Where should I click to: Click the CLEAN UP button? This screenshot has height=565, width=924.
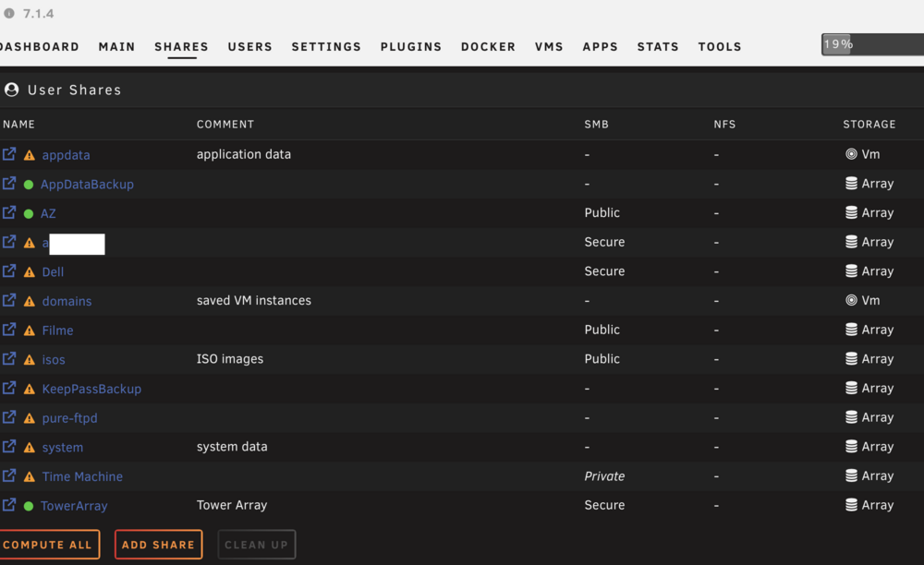256,545
